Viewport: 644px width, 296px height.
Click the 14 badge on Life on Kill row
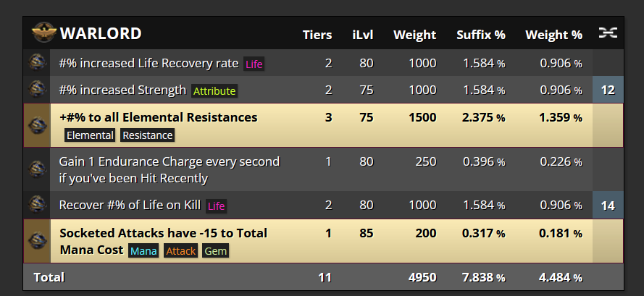(x=608, y=205)
